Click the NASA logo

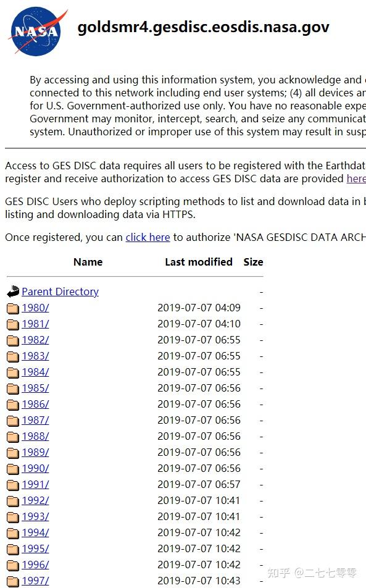click(x=38, y=31)
